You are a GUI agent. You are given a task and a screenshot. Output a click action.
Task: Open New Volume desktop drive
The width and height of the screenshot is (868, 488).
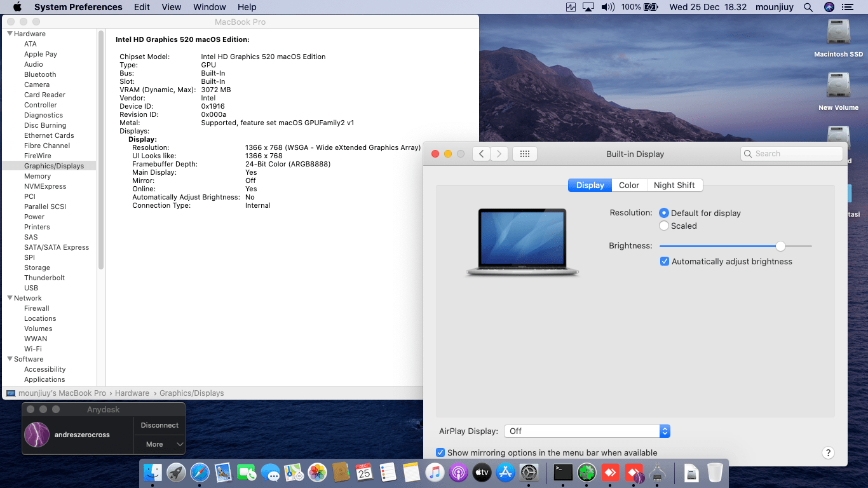pos(839,92)
